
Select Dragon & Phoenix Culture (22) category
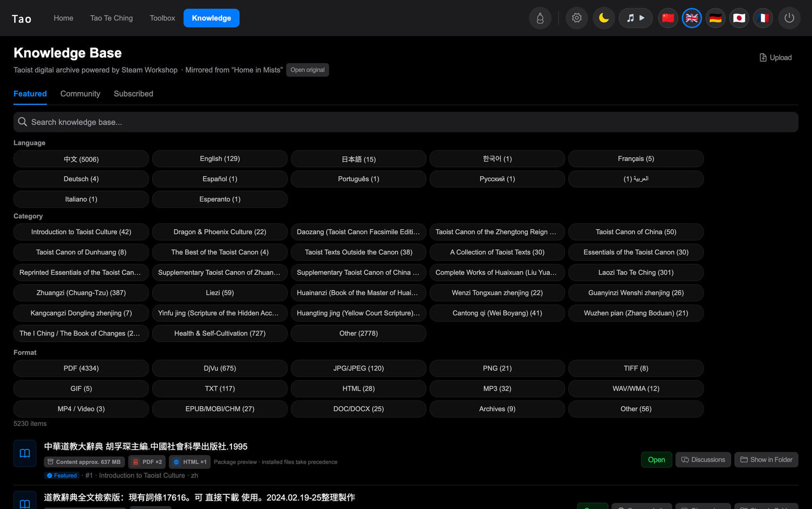tap(220, 232)
